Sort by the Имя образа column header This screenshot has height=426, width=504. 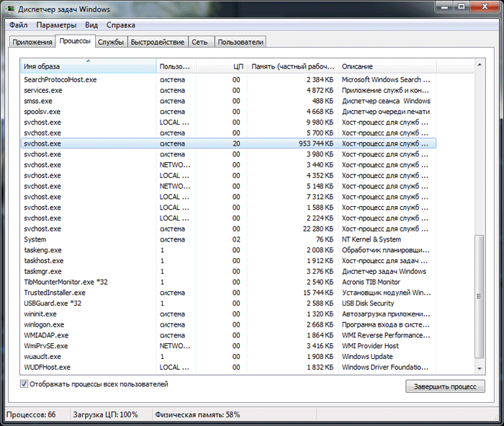tap(89, 66)
